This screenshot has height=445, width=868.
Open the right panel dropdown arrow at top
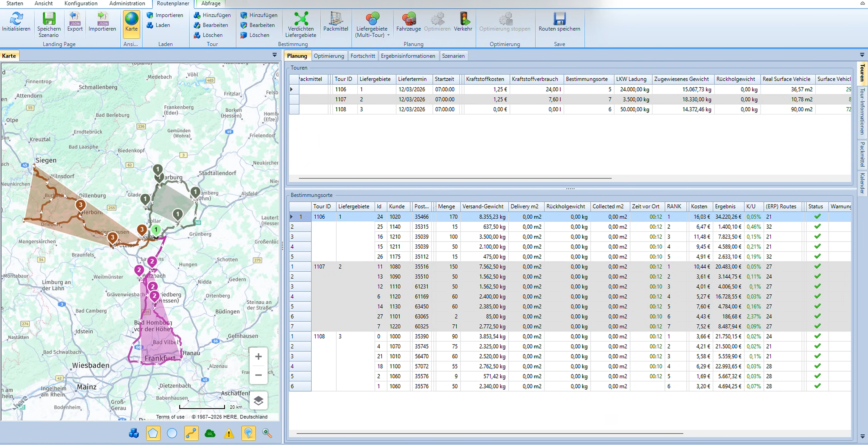[862, 55]
